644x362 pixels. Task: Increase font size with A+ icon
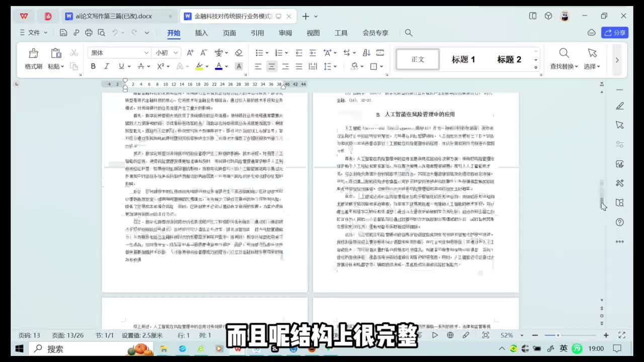click(x=190, y=53)
